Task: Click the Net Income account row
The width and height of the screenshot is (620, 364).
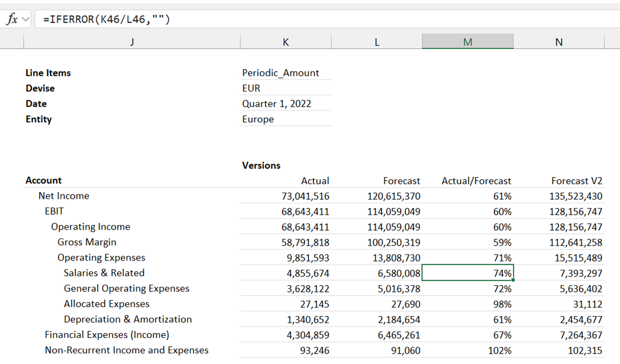Action: coord(64,196)
